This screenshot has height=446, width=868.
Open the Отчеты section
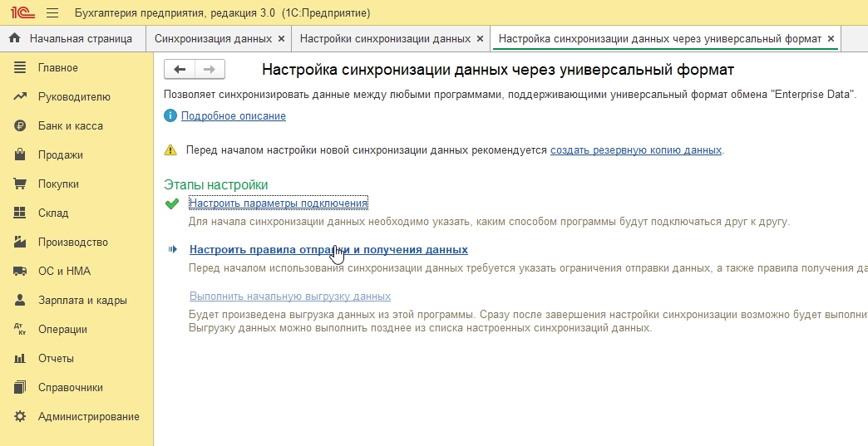click(x=56, y=358)
